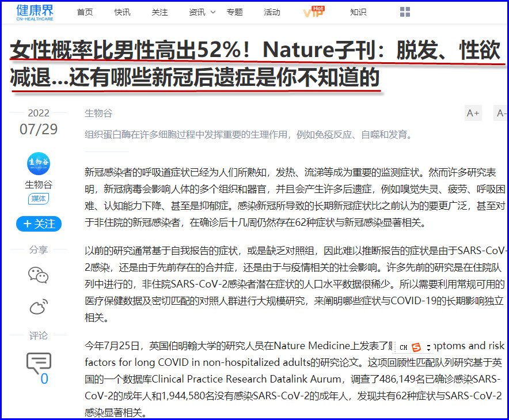
Task: Toggle the CH input language indicator
Action: click(404, 347)
